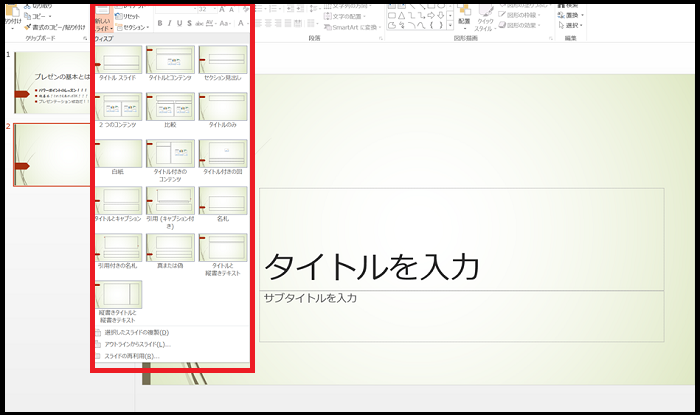Viewport: 700px width, 415px height.
Task: Open クイックスタイル (Quick Styles) gallery
Action: (x=484, y=18)
